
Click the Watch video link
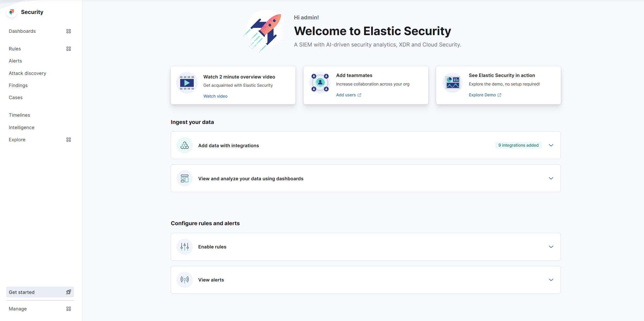(215, 96)
